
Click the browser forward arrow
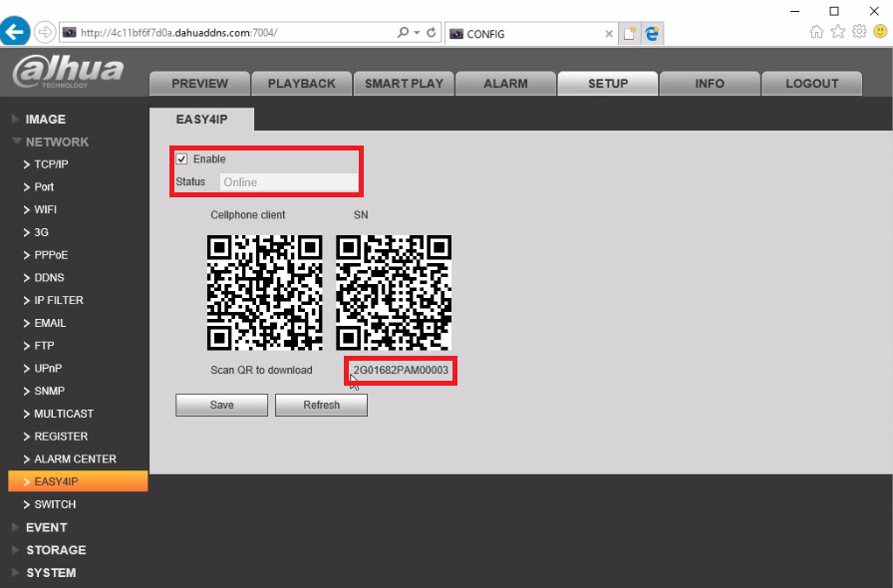[45, 32]
